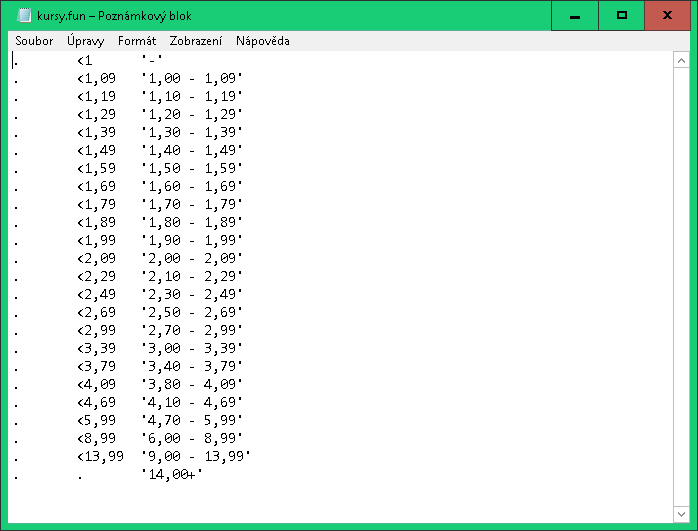The height and width of the screenshot is (531, 698).
Task: Click the text '<1,09'
Action: coord(96,78)
